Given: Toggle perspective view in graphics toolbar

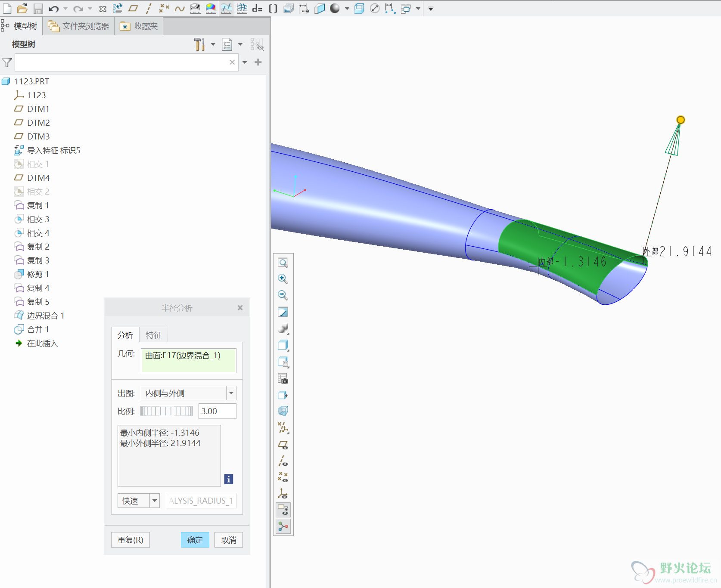Looking at the screenshot, I should (x=283, y=411).
